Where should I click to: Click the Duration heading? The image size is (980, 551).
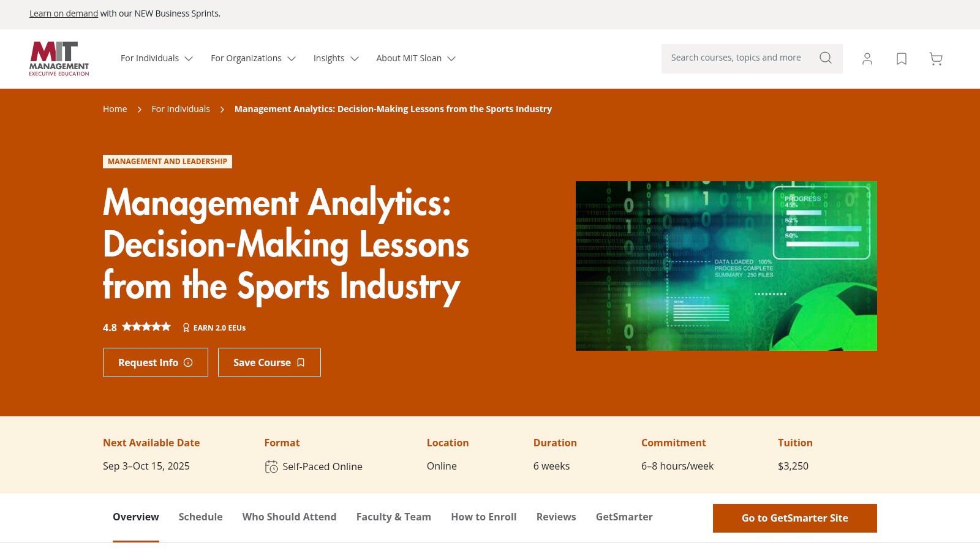(555, 443)
